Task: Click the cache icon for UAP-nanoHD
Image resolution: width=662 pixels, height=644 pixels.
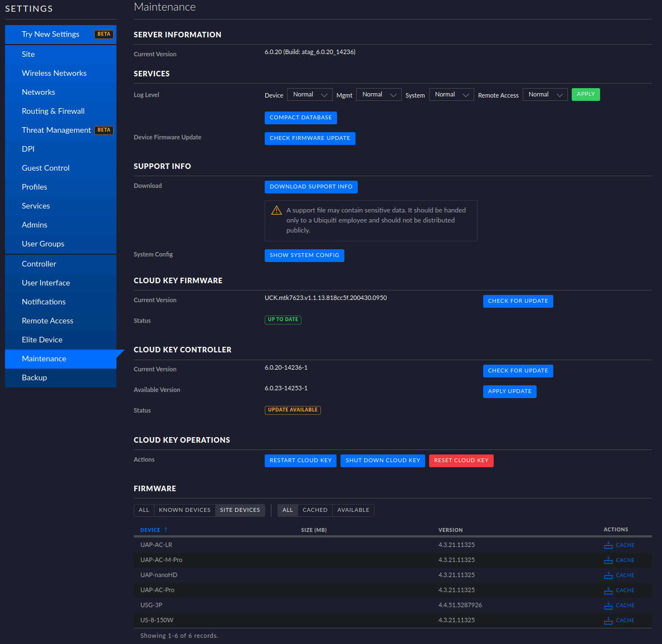Action: click(x=608, y=575)
